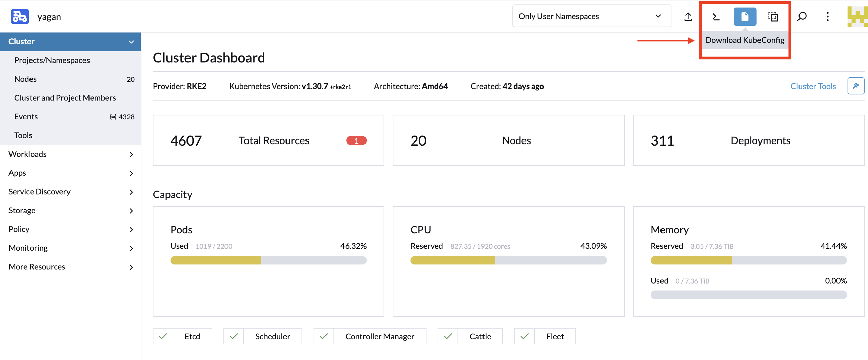Collapse the Cluster sidebar section
Screen dimensions: 868x360
(x=132, y=41)
